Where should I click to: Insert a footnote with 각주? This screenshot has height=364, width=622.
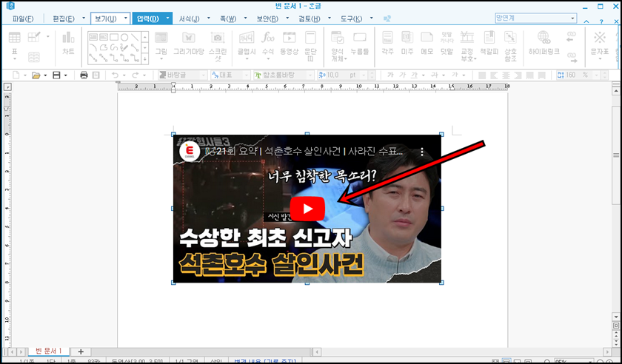coord(387,43)
